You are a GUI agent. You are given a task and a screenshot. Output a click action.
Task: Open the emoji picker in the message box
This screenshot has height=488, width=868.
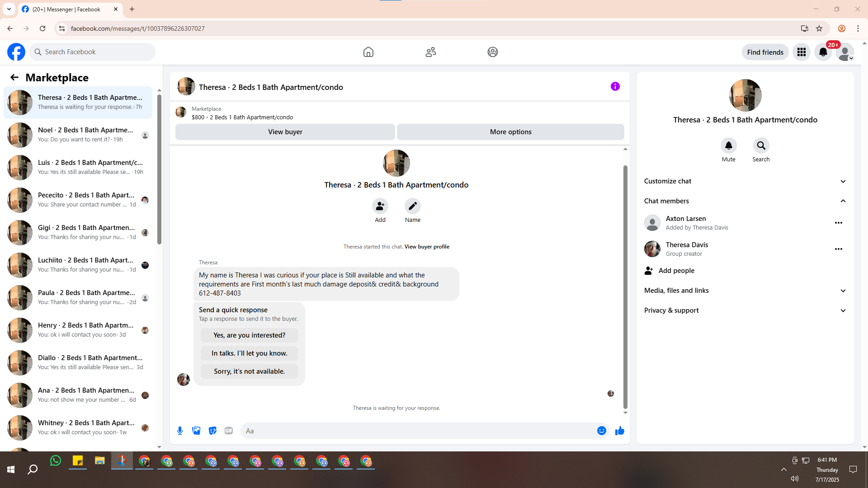tap(601, 431)
